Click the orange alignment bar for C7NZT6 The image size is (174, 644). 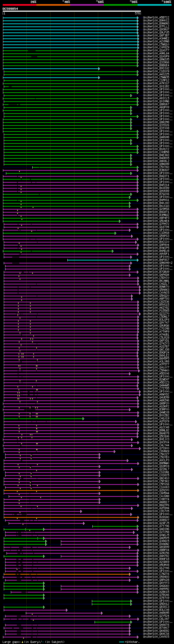[x=67, y=574]
